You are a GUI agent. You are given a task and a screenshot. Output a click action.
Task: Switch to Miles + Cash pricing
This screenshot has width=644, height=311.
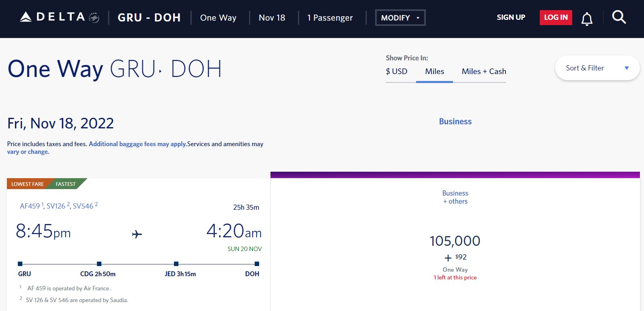click(x=484, y=71)
